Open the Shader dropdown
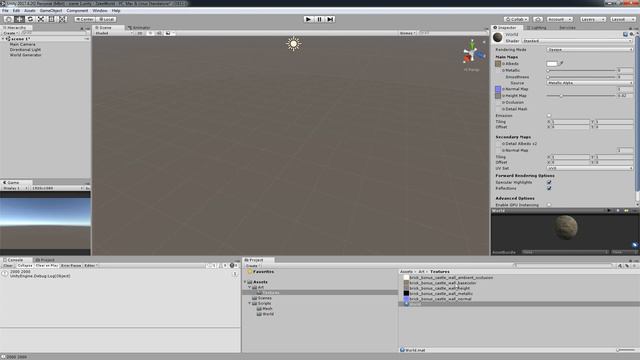The height and width of the screenshot is (360, 640). point(577,41)
